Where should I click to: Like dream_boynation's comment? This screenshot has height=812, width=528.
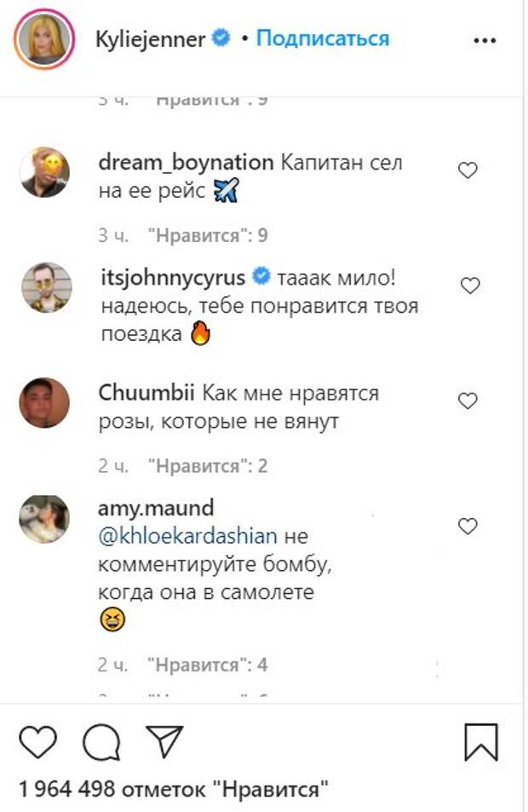(x=468, y=171)
